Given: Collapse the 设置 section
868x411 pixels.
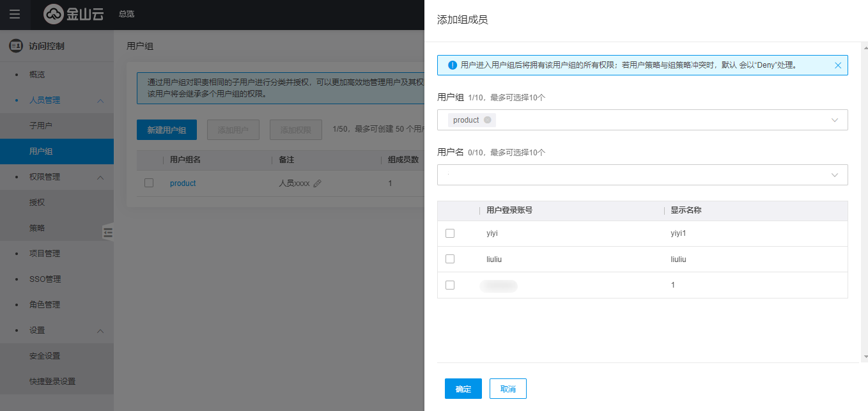Looking at the screenshot, I should point(100,330).
